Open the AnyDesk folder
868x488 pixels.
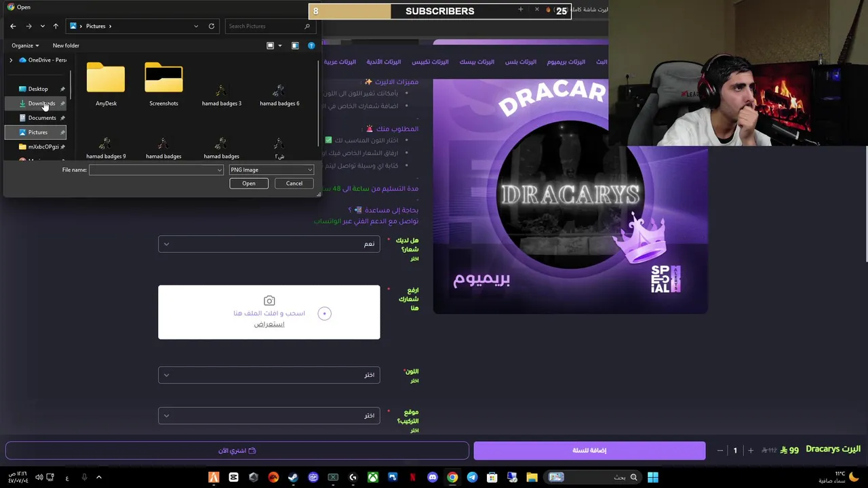(106, 84)
